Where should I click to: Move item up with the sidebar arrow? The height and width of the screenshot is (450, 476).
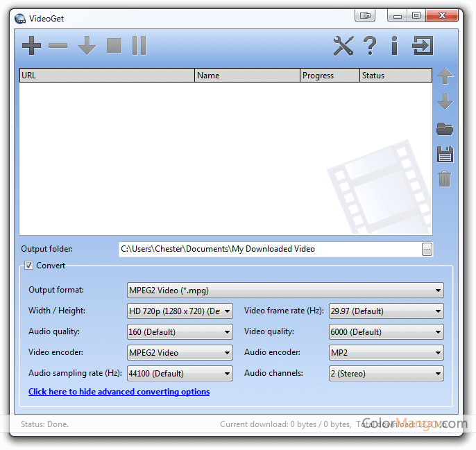(x=445, y=76)
